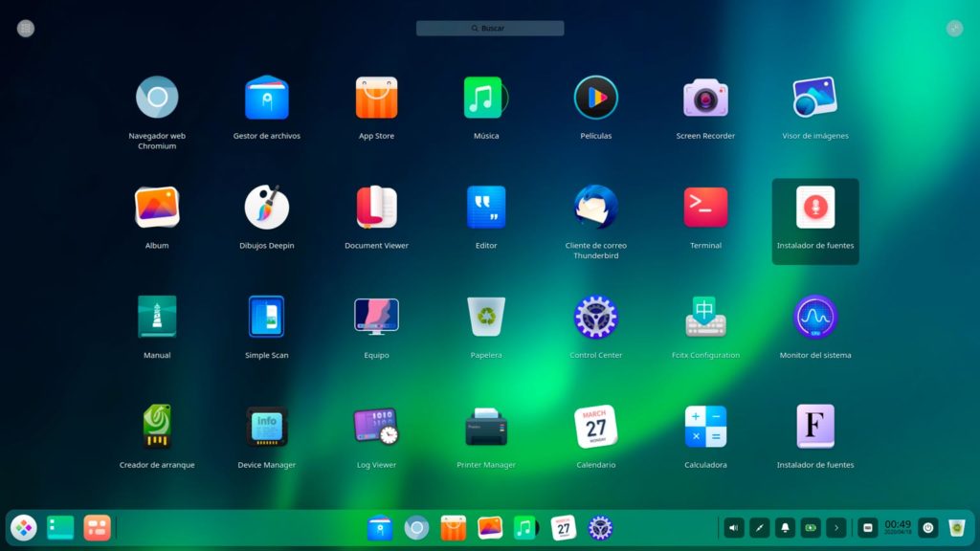Screen dimensions: 980x551
Task: Check battery status in the tray
Action: (x=811, y=528)
